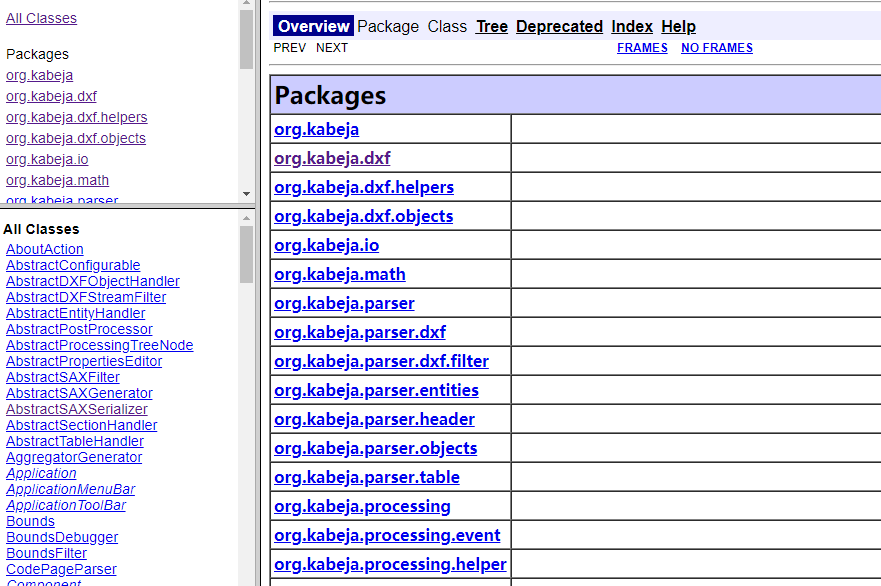Image resolution: width=881 pixels, height=586 pixels.
Task: View the org.kabeja.processing.event package
Action: point(387,535)
